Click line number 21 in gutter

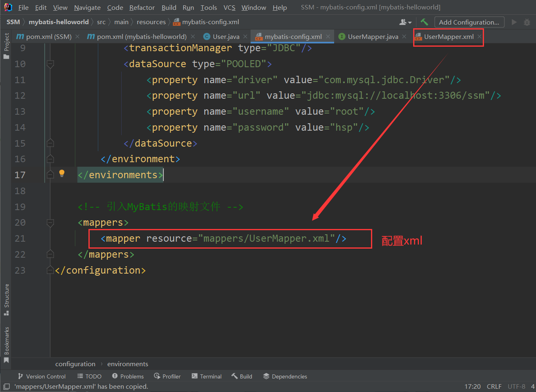pyautogui.click(x=20, y=238)
